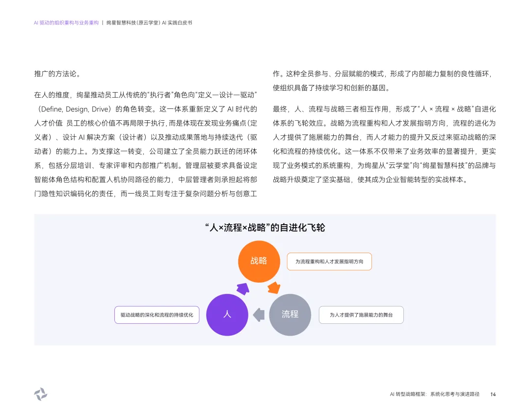Click the purple arrow pointing to 战略
Viewport: 530px width, 420px height.
pos(243,289)
